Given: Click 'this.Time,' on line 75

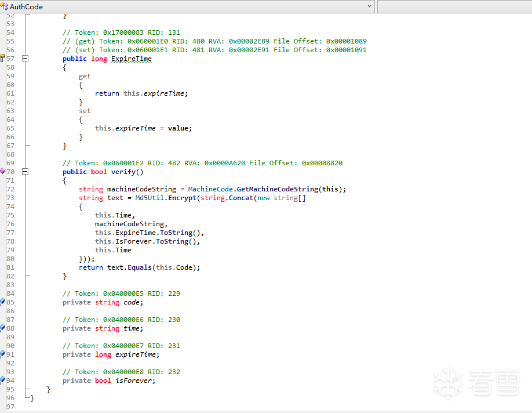Looking at the screenshot, I should point(115,215).
